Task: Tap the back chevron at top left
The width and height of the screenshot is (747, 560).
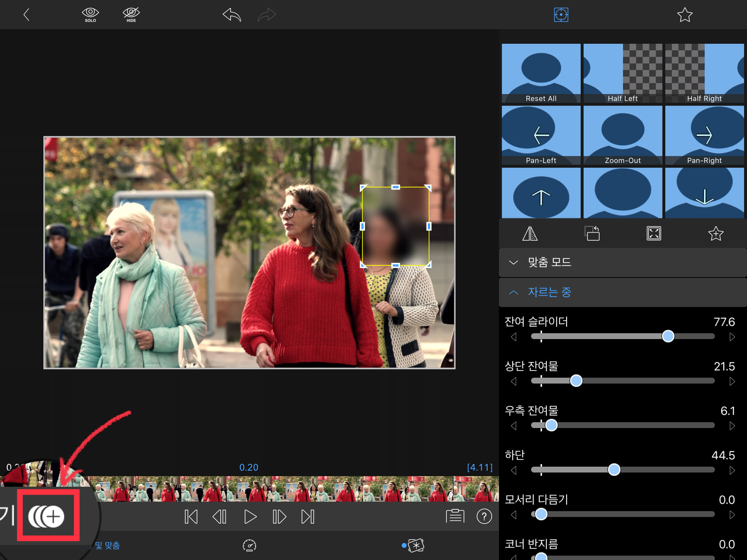Action: (x=26, y=15)
